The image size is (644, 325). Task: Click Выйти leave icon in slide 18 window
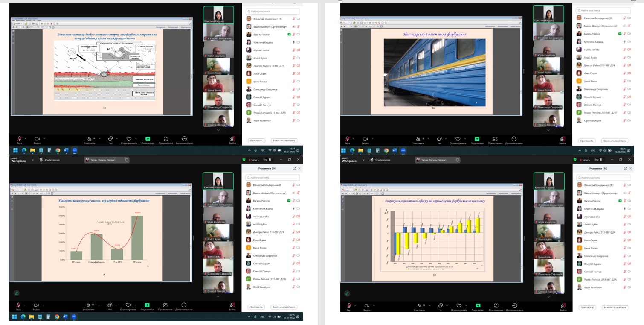[563, 305]
